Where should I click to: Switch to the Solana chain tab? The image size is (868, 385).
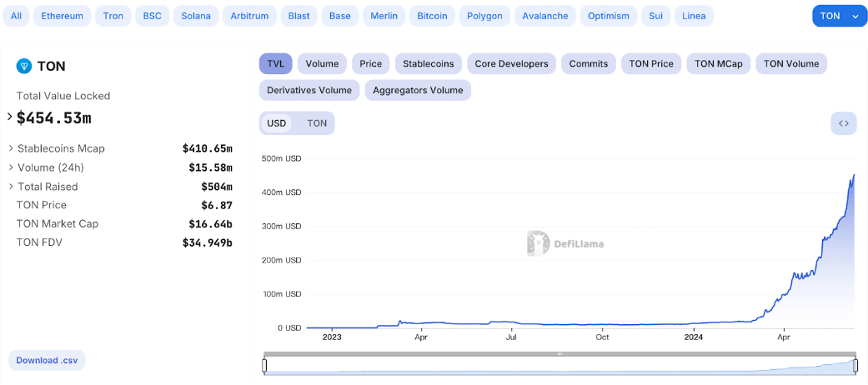[198, 16]
